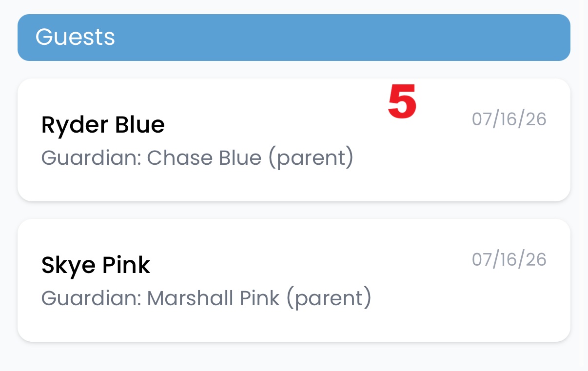Click the "Guests" title text
Screen dimensions: 588x371
pos(75,38)
